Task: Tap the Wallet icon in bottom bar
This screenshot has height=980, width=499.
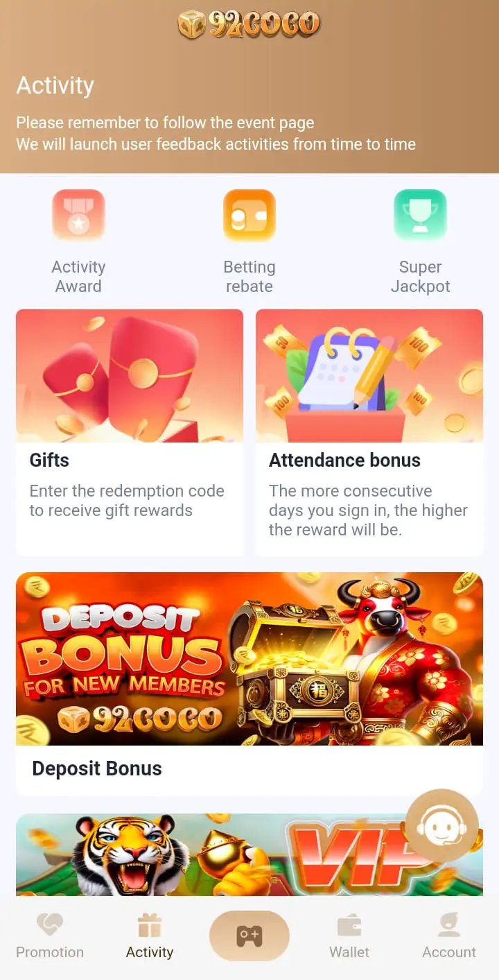Action: point(349,925)
